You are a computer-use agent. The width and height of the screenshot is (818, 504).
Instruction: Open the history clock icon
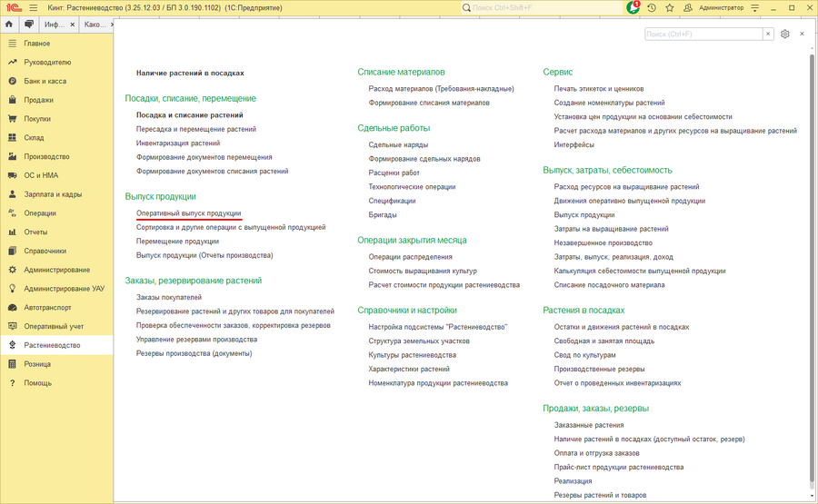(652, 8)
